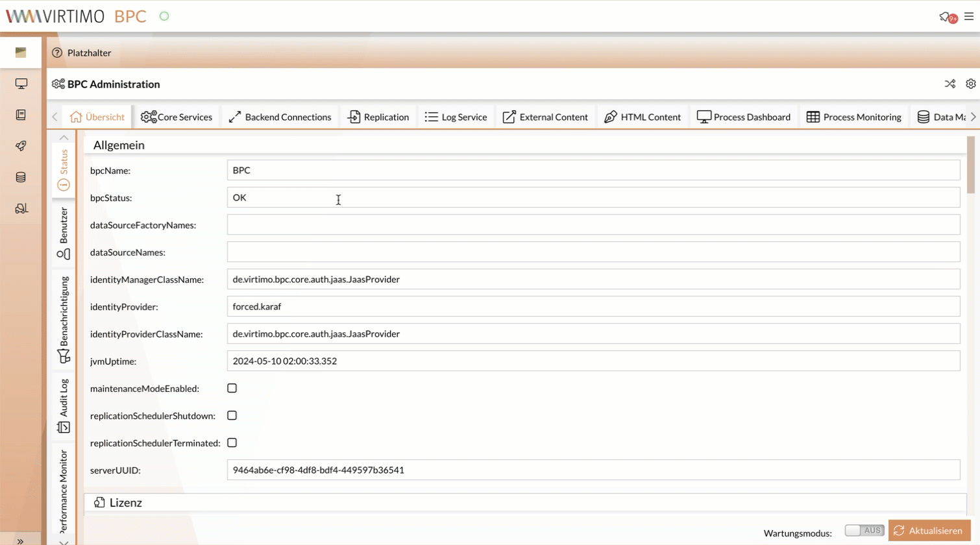Open the monitor icon in left sidebar
This screenshot has width=980, height=545.
pos(21,84)
